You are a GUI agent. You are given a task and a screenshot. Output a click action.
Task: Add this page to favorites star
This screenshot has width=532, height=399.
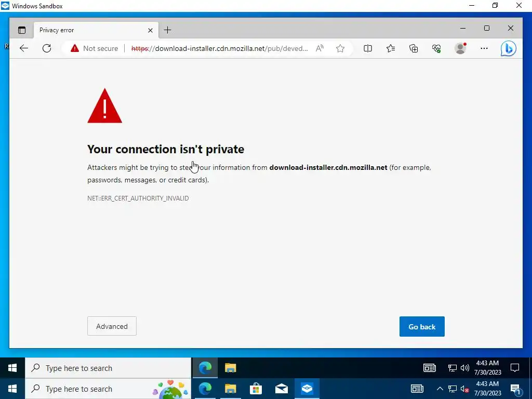340,48
